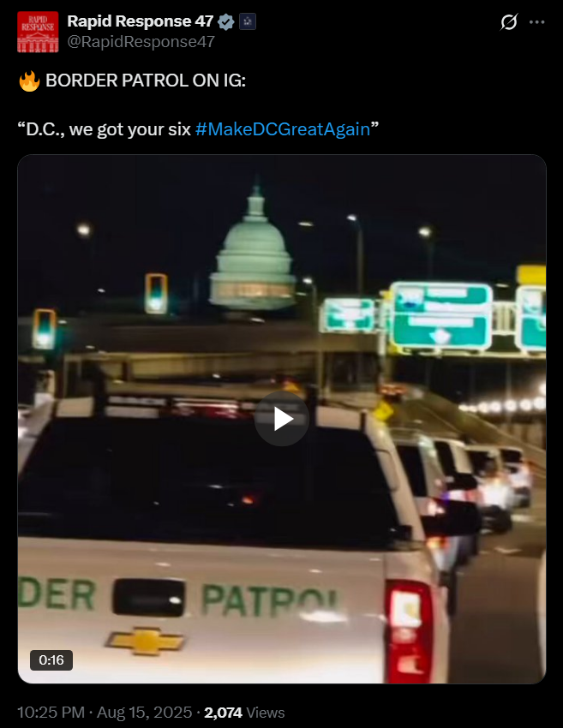Click the Chevrolet emblem on the truck tailgate
This screenshot has height=728, width=563.
point(146,641)
